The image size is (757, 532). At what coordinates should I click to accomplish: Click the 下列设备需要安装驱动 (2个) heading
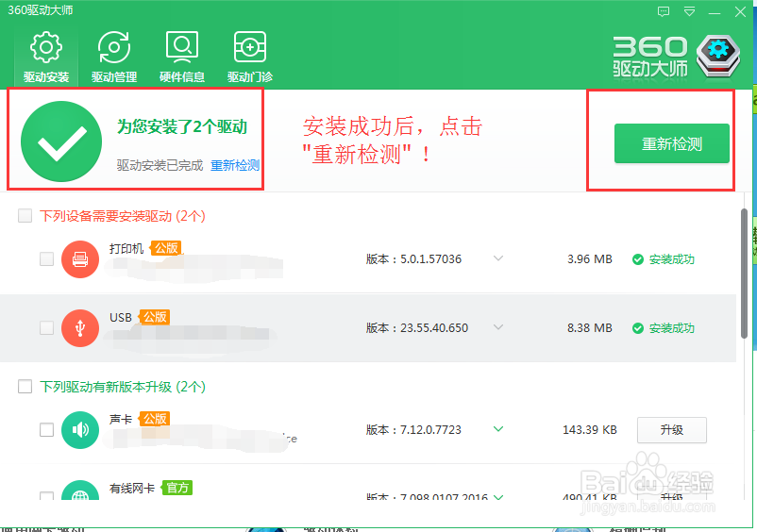coord(123,216)
